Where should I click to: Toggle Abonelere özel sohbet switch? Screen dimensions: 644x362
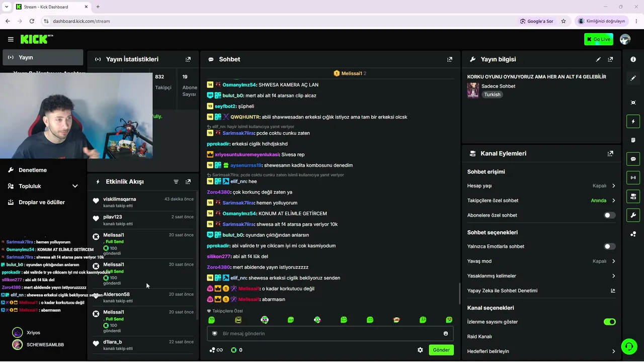click(x=609, y=215)
